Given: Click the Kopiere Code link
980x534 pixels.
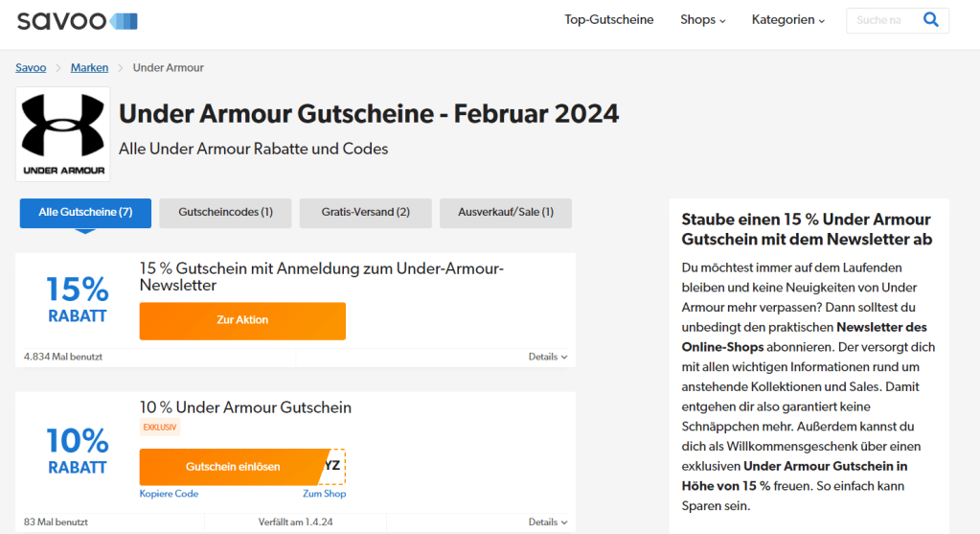Looking at the screenshot, I should 169,494.
